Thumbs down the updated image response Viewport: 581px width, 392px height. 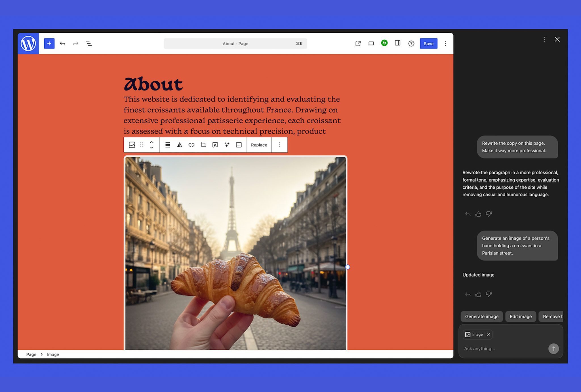click(489, 294)
